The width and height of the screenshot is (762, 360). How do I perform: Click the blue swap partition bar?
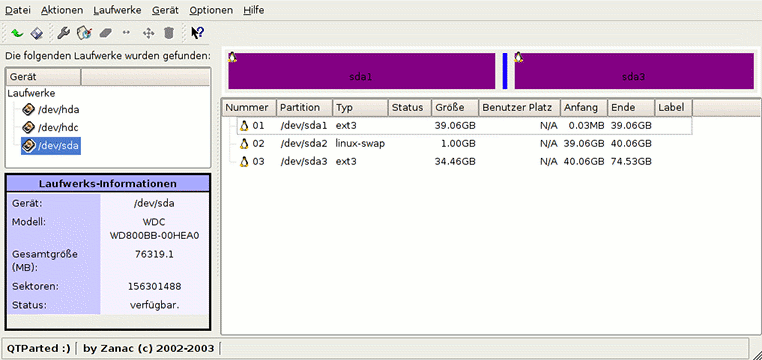tap(505, 71)
